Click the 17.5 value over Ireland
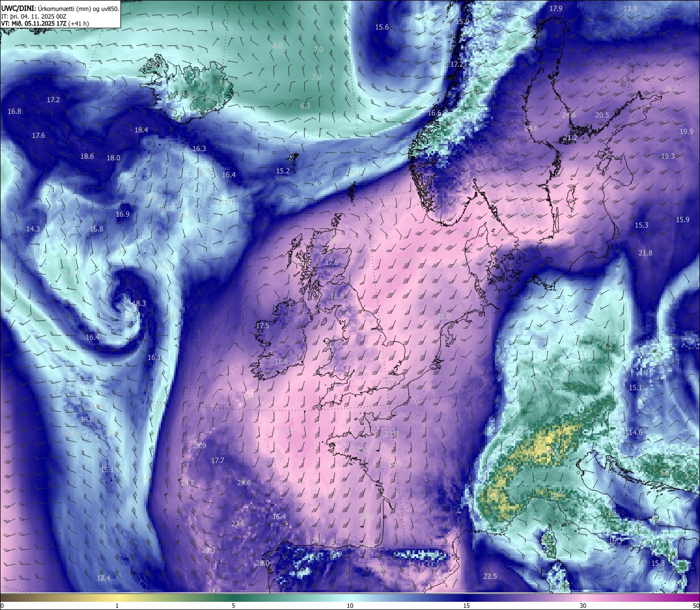 click(x=262, y=326)
